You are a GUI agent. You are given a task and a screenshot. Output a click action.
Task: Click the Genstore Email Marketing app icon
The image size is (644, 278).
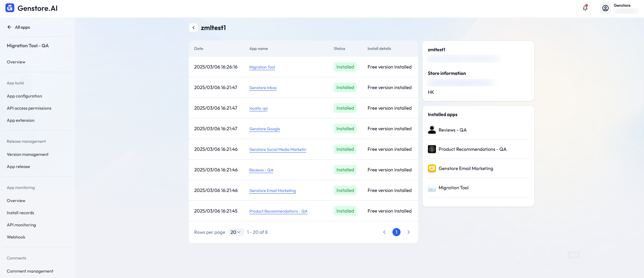click(x=432, y=168)
